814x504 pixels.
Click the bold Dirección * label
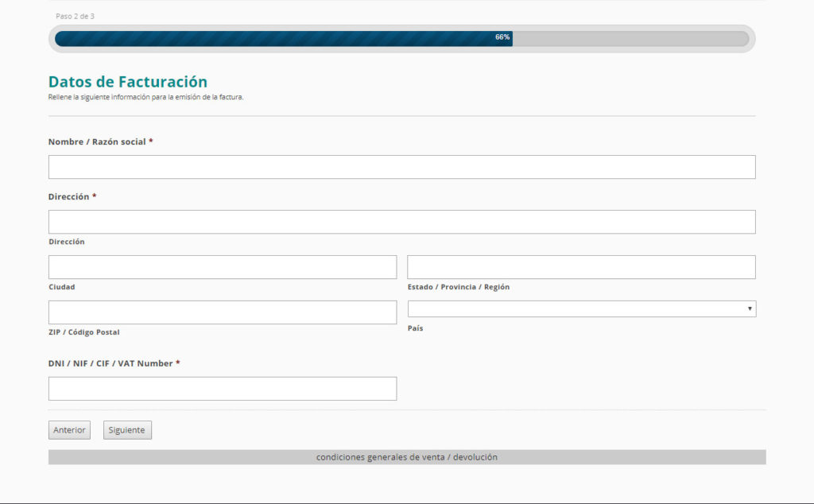click(x=72, y=196)
